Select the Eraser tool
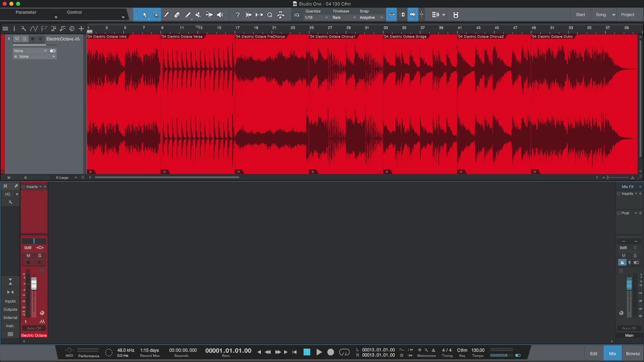This screenshot has height=362, width=644. tap(177, 15)
